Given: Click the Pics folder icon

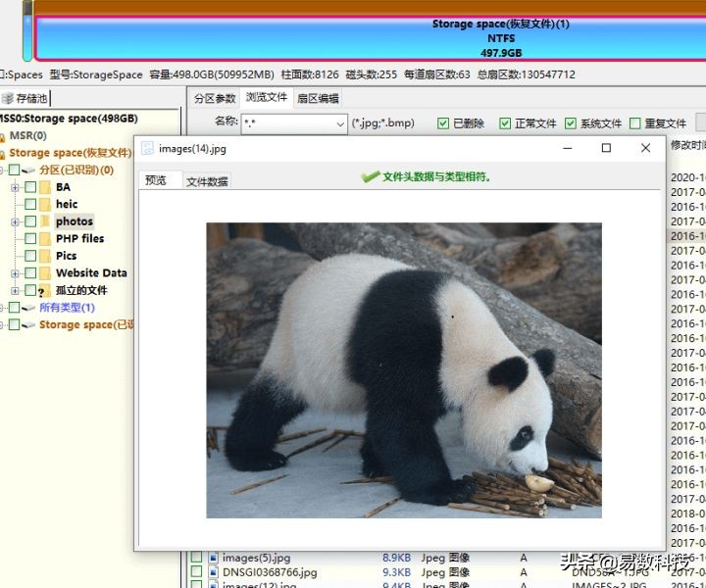Looking at the screenshot, I should 45,256.
